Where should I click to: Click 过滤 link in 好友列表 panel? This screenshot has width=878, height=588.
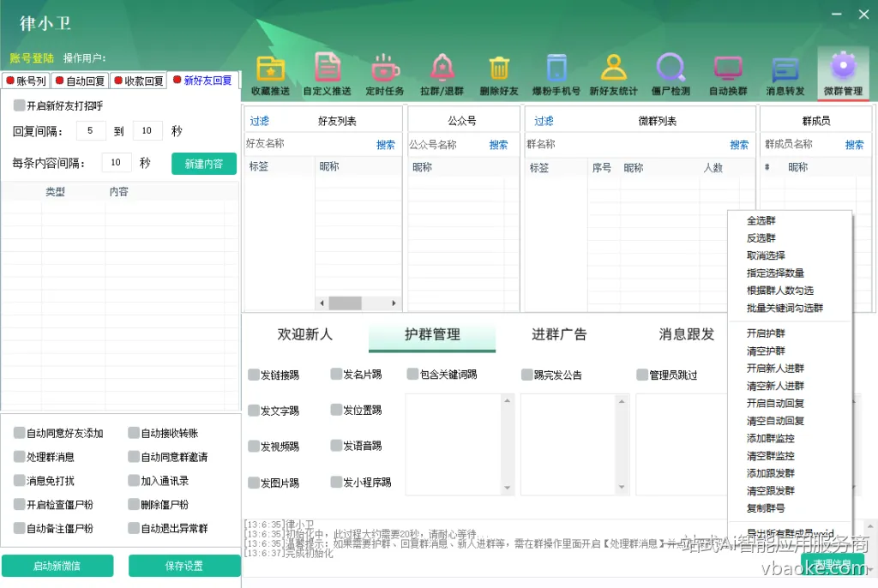259,121
